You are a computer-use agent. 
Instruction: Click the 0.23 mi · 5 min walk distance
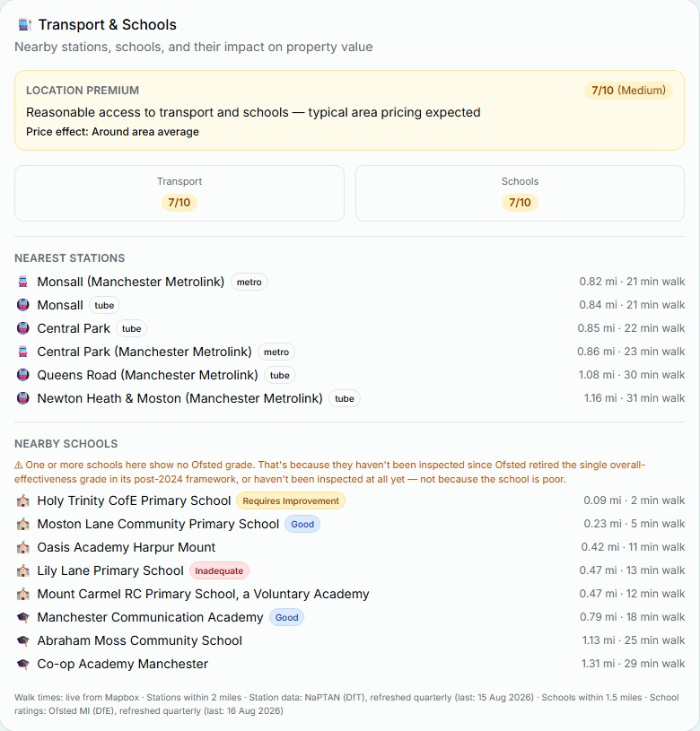tap(634, 524)
